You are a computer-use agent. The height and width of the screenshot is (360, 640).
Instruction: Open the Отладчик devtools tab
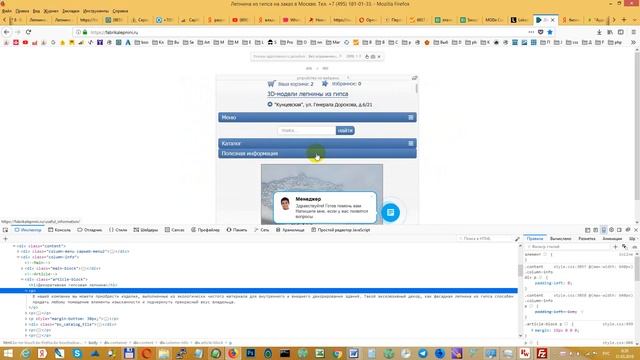(x=89, y=230)
